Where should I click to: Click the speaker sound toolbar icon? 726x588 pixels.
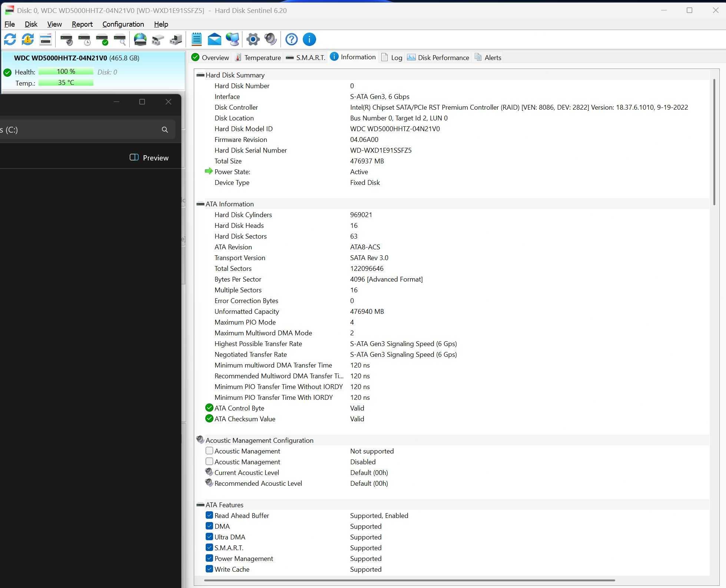pyautogui.click(x=271, y=39)
